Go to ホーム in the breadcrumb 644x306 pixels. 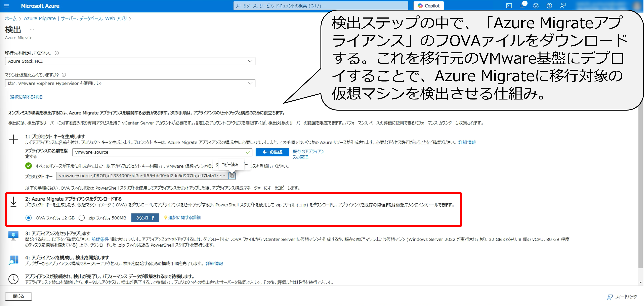point(11,19)
